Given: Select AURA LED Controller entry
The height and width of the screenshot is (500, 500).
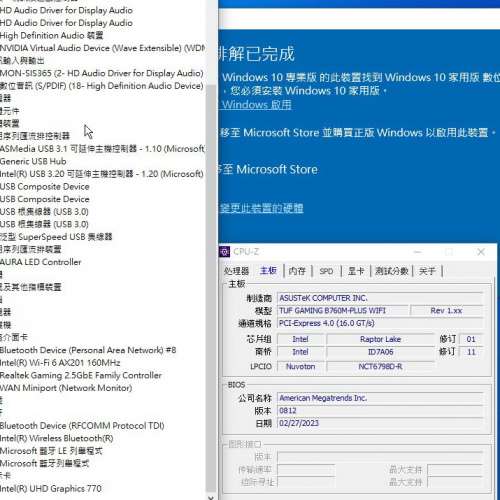Looking at the screenshot, I should click(x=41, y=262).
